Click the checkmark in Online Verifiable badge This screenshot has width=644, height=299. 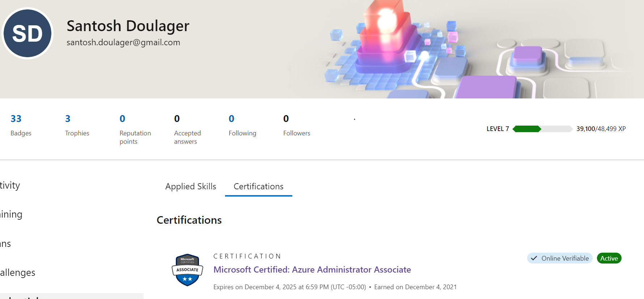pos(534,258)
